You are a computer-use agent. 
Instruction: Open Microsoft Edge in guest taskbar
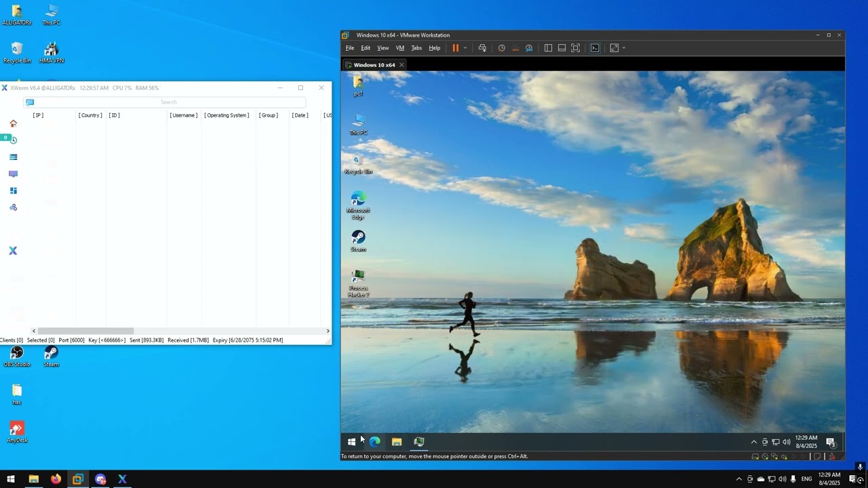(374, 442)
